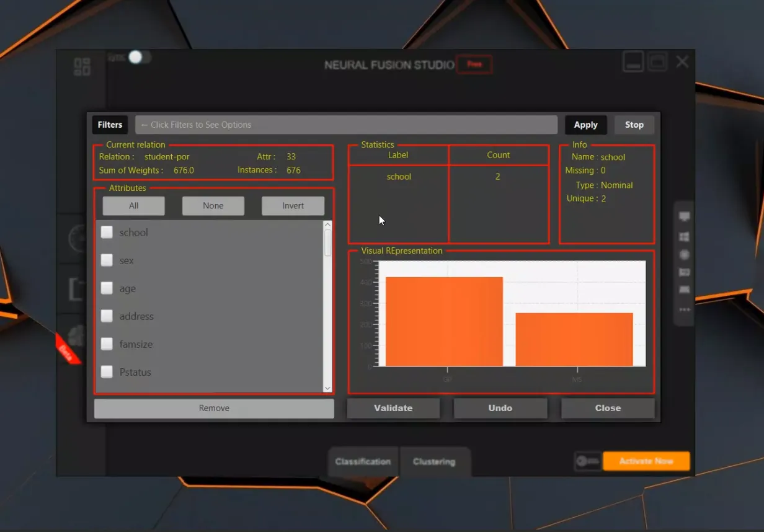Click the Sum of Weights value 676.0
The height and width of the screenshot is (532, 764).
click(184, 171)
